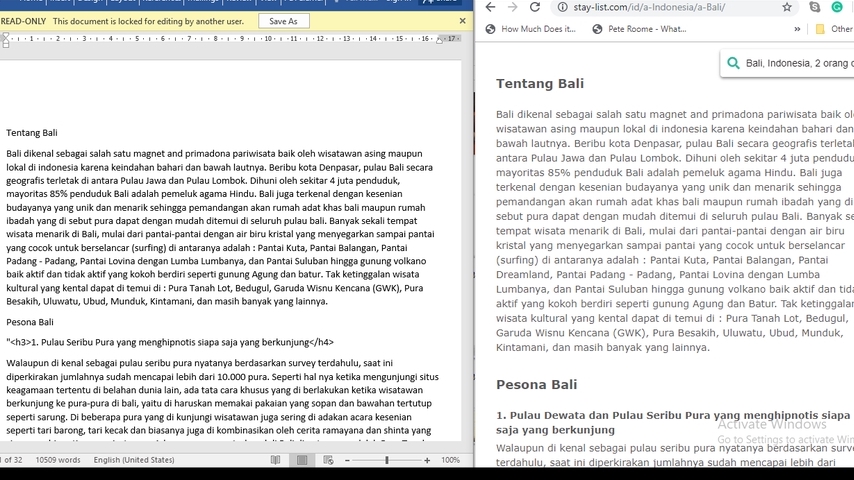This screenshot has width=854, height=480.
Task: Click the 'English (United States)' language indicator
Action: (x=134, y=460)
